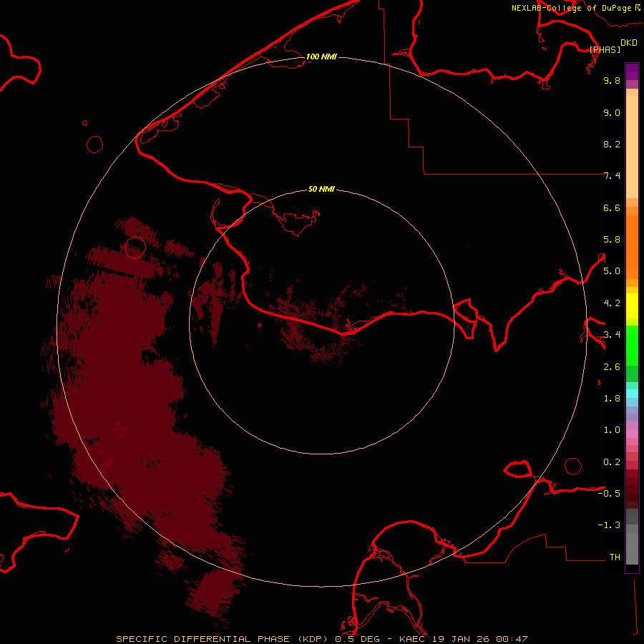Screen dimensions: 644x644
Task: Click the 9.8 value on the color scale
Action: tap(612, 80)
